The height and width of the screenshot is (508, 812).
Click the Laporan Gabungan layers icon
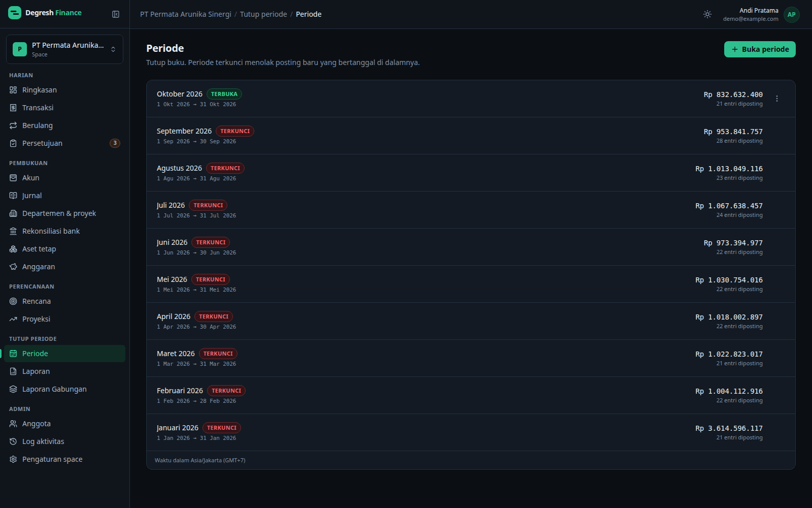click(x=13, y=389)
